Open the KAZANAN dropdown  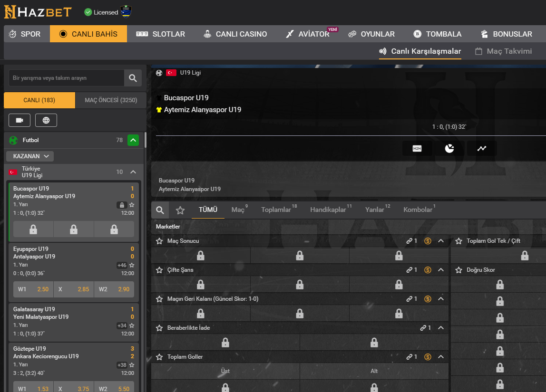(30, 156)
